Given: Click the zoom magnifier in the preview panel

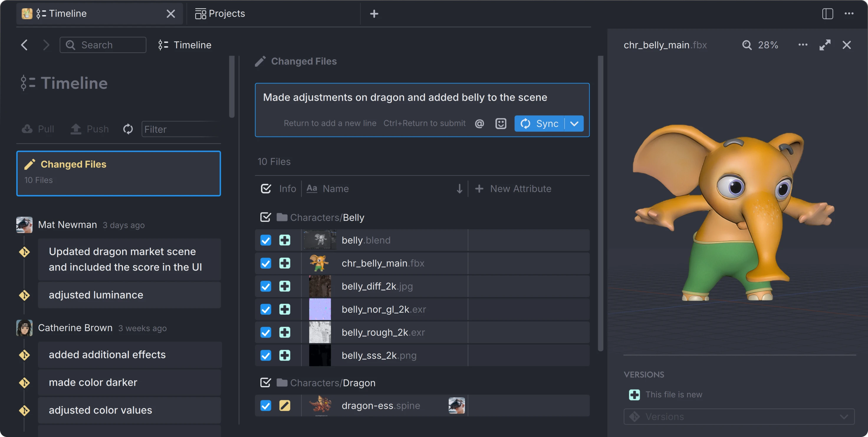Looking at the screenshot, I should coord(747,45).
